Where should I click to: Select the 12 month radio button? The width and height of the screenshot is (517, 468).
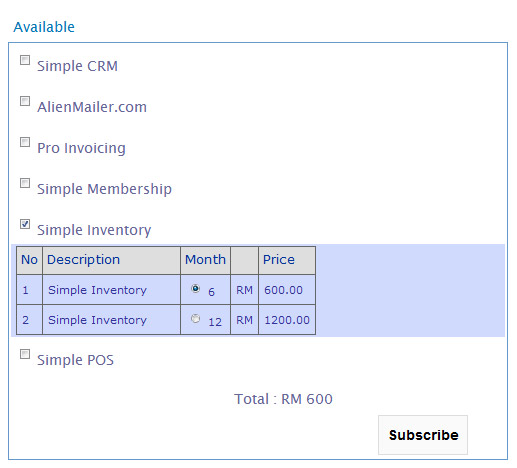coord(195,319)
